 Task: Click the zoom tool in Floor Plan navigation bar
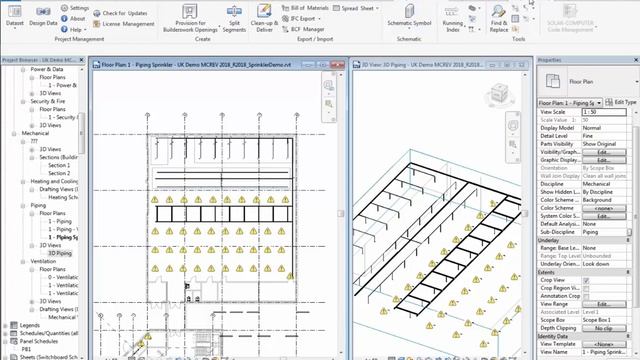(329, 104)
